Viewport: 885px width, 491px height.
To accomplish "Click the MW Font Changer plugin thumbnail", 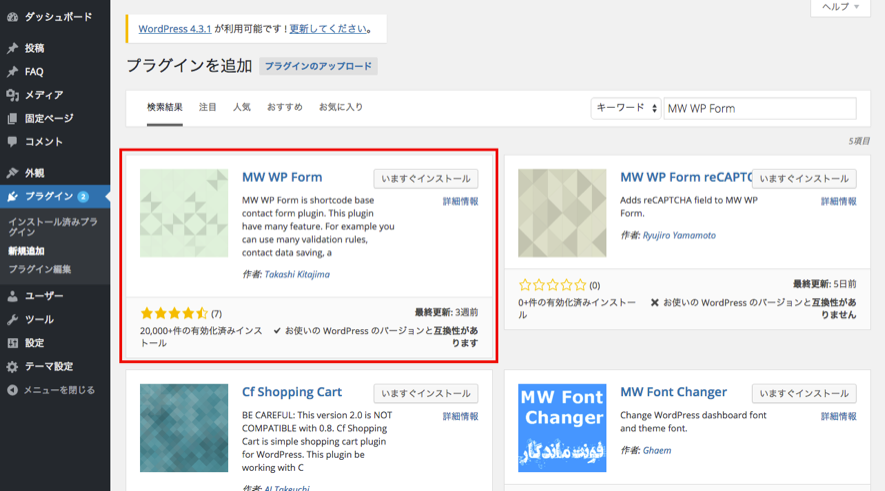I will click(x=562, y=428).
